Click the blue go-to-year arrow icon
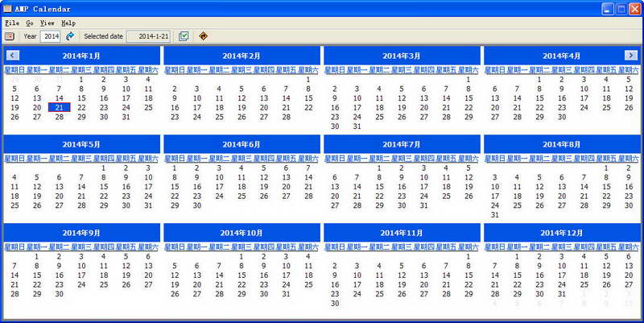The image size is (644, 323). 70,36
